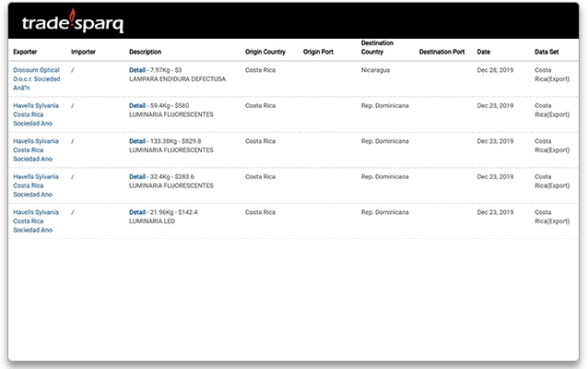Click Costa Rica(Export) data set in 59.4Kg row

pyautogui.click(x=552, y=110)
